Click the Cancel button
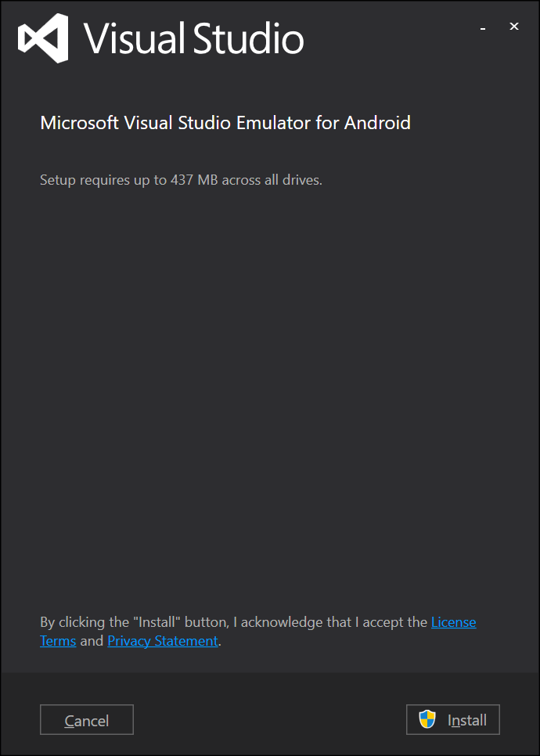The width and height of the screenshot is (540, 756). 87,719
